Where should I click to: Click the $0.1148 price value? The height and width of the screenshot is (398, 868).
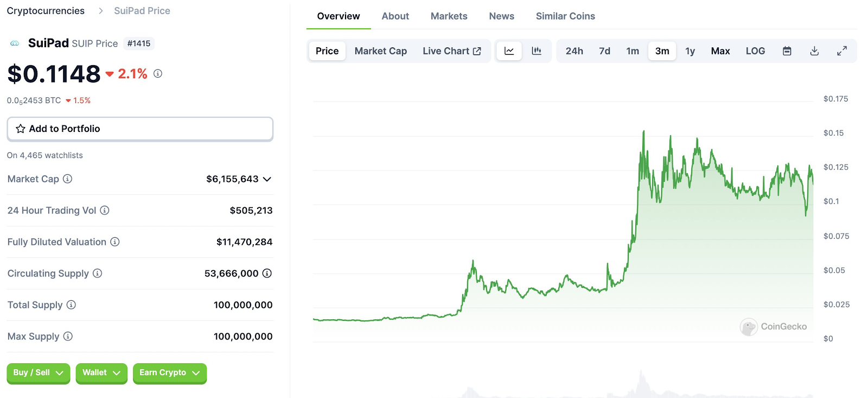(54, 74)
